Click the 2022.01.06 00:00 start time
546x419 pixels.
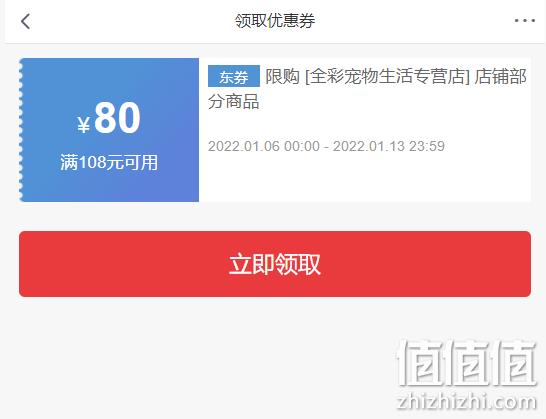[x=264, y=146]
